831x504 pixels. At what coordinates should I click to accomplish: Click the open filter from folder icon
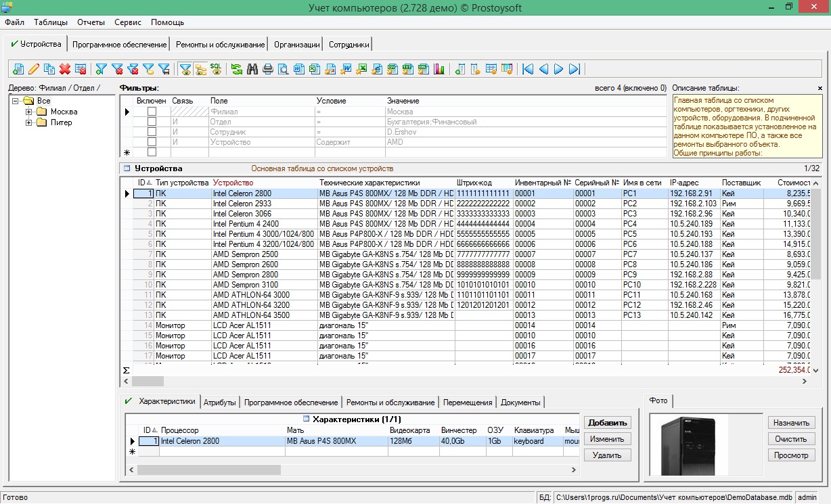(x=149, y=68)
